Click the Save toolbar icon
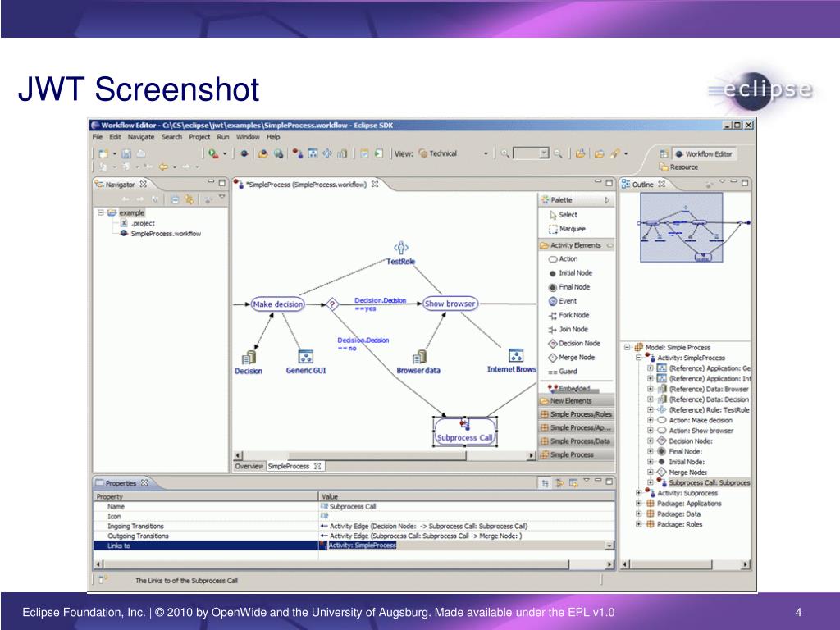 pyautogui.click(x=126, y=153)
